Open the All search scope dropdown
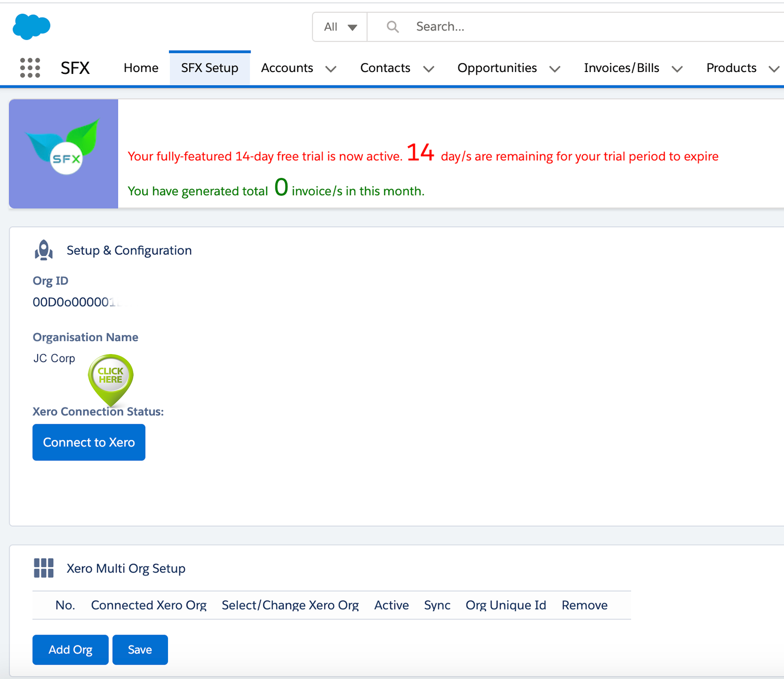This screenshot has width=784, height=679. click(340, 27)
